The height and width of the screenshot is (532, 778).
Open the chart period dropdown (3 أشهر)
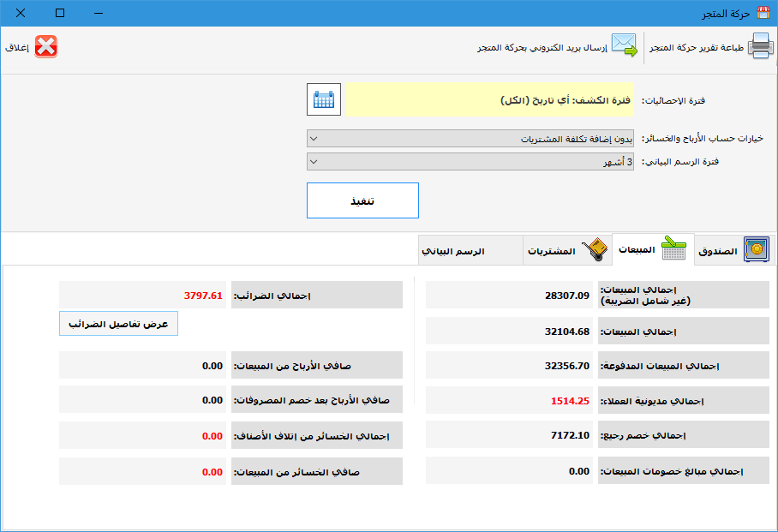pyautogui.click(x=470, y=161)
